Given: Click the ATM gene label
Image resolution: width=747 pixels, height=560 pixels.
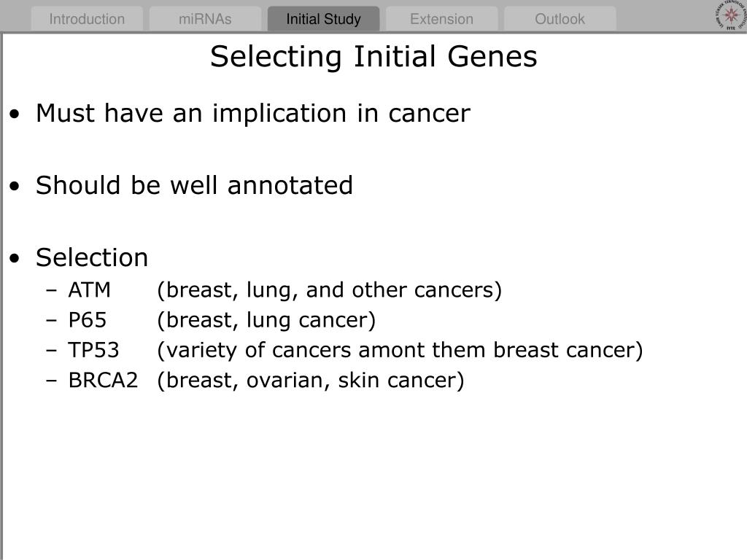Looking at the screenshot, I should (x=90, y=290).
